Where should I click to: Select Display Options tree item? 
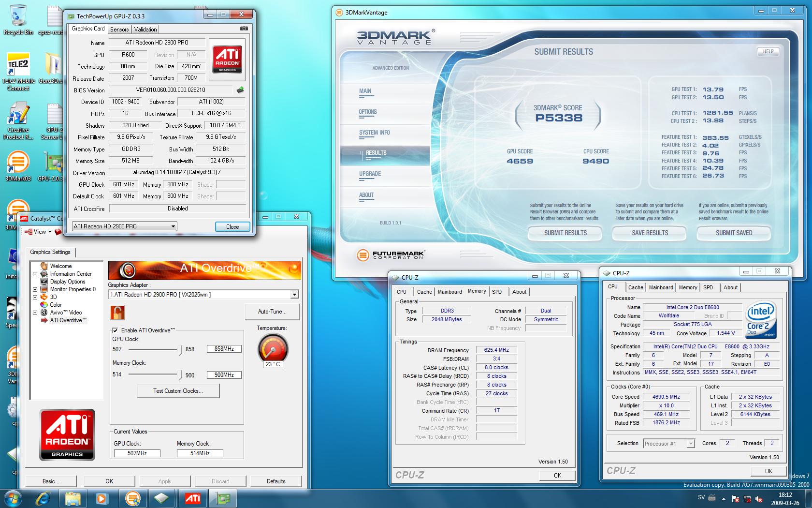click(68, 282)
